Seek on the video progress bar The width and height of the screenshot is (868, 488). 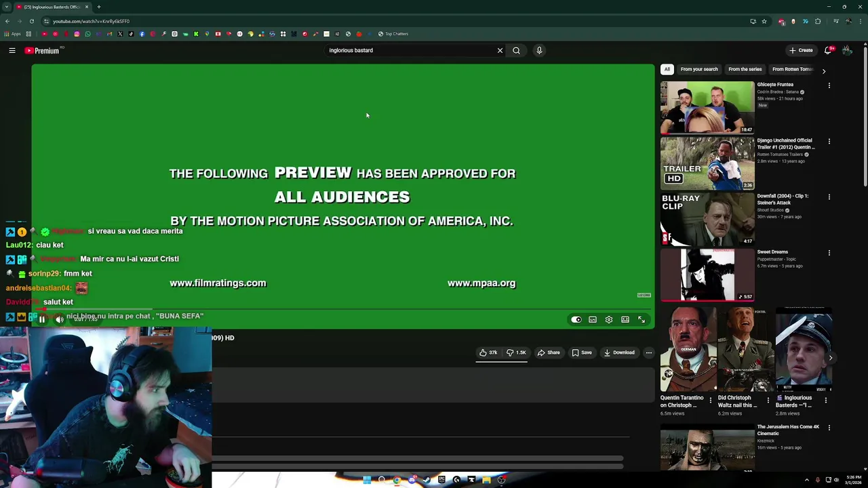(x=342, y=310)
